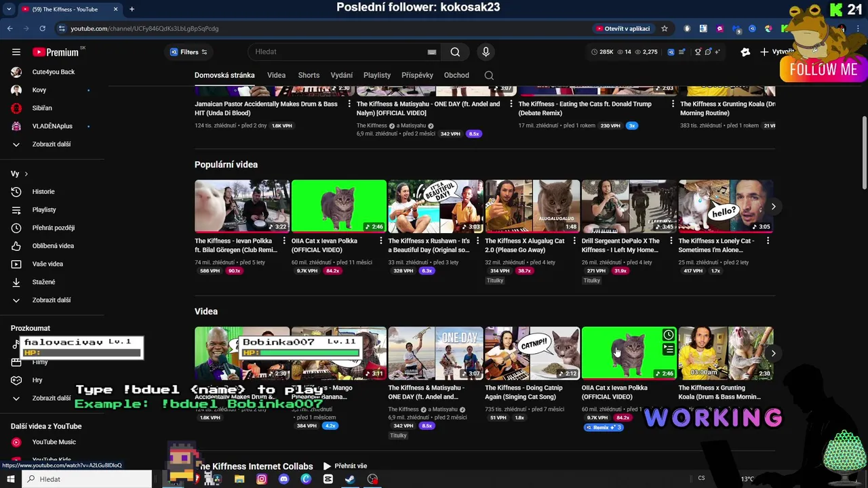Click the sparkle AI icon in stats bar
The image size is (868, 488).
(717, 52)
